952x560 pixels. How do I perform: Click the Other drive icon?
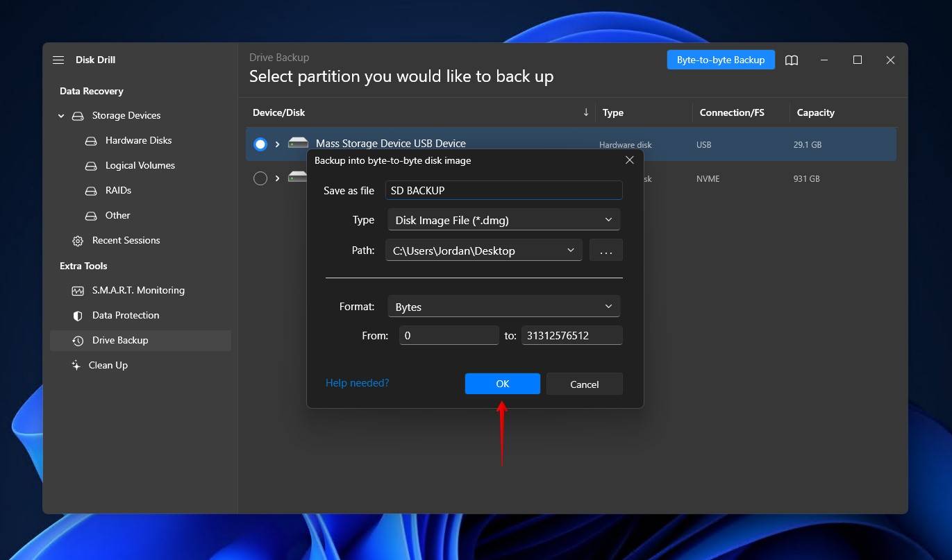click(x=91, y=216)
